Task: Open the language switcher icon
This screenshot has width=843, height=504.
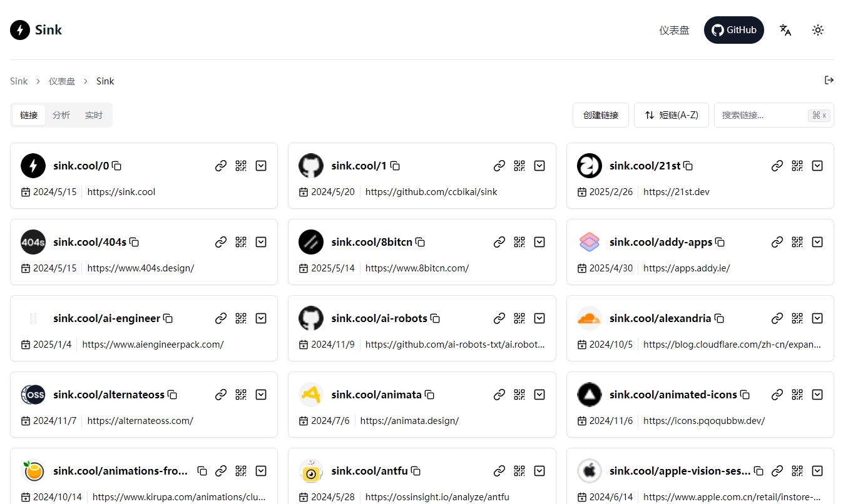Action: tap(785, 30)
